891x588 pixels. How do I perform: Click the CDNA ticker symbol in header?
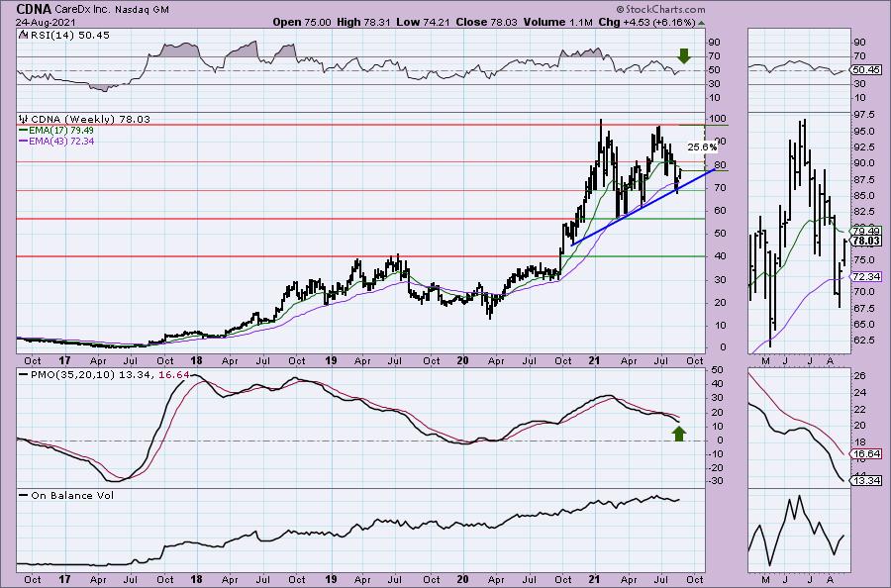pos(34,9)
